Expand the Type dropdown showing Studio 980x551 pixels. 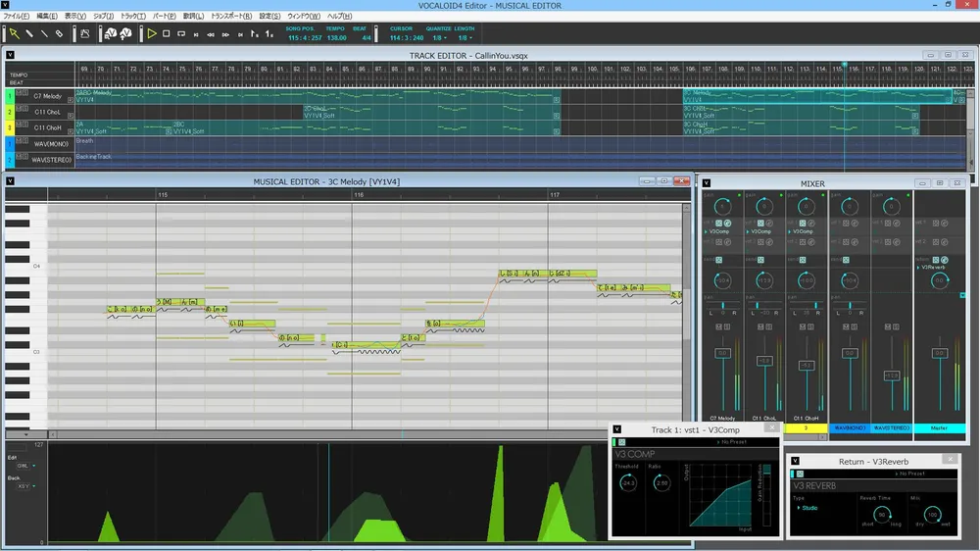coord(809,508)
